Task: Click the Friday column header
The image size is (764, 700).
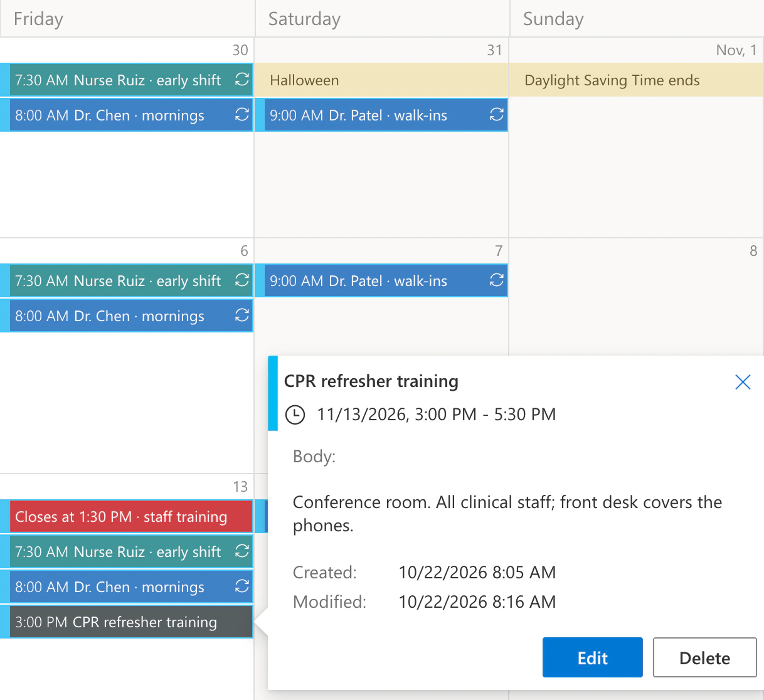Action: point(127,19)
